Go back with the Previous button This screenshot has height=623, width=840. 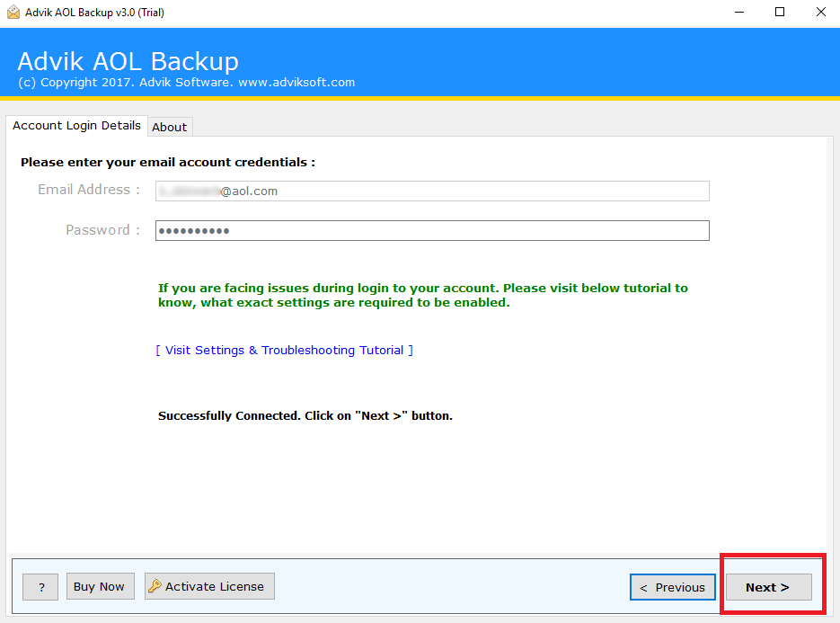pos(673,587)
